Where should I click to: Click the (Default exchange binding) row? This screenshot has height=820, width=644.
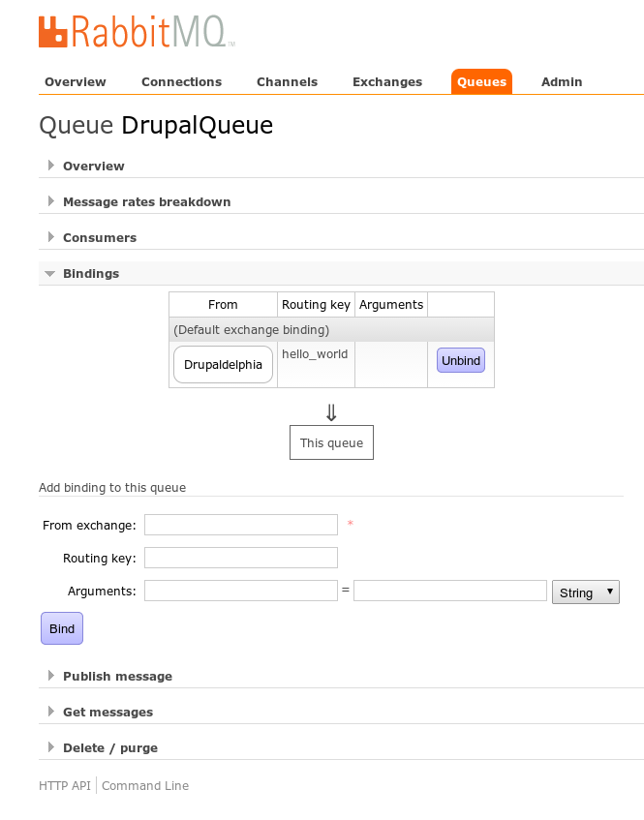click(x=331, y=329)
